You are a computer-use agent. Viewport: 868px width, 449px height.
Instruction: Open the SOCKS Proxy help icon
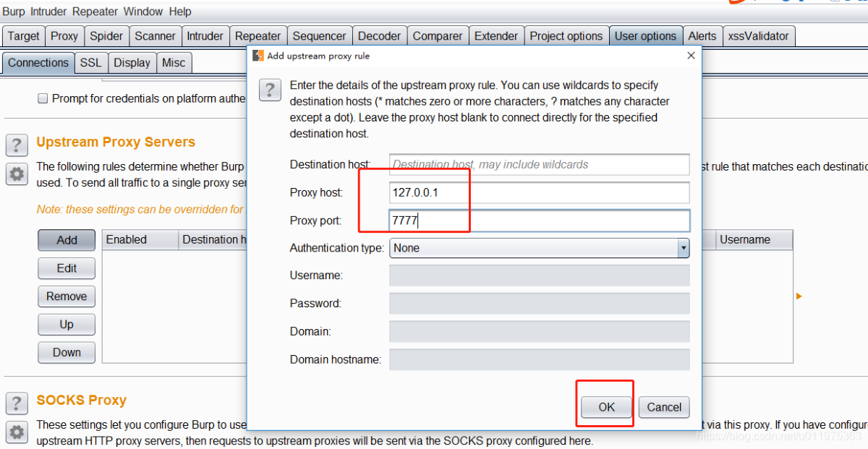[17, 403]
